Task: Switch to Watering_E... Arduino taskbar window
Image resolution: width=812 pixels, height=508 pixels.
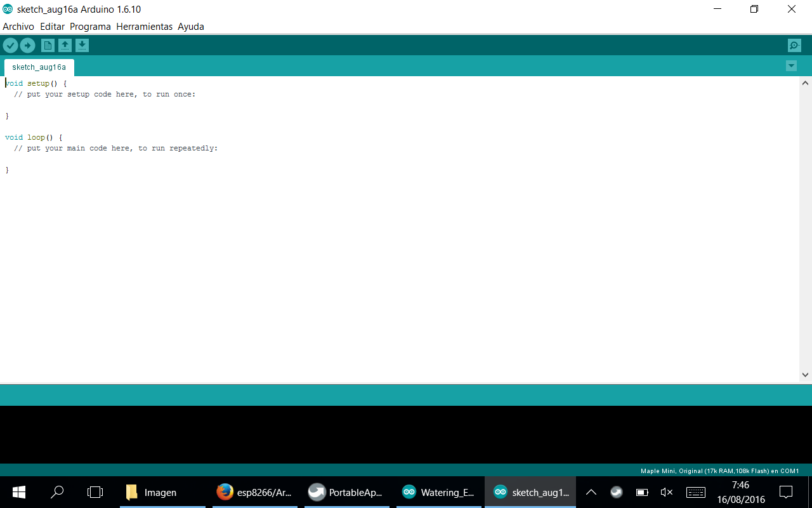Action: point(439,492)
